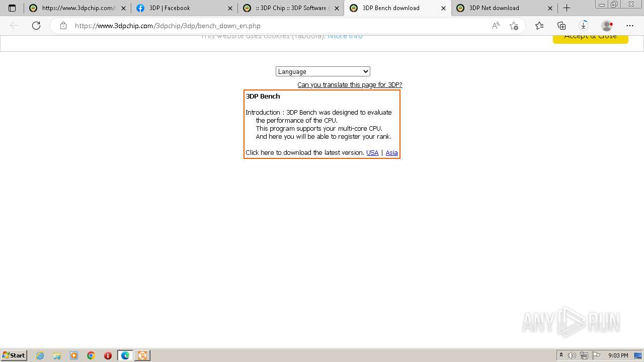The image size is (644, 362).
Task: Close the 3DP Net download tab
Action: pos(550,8)
